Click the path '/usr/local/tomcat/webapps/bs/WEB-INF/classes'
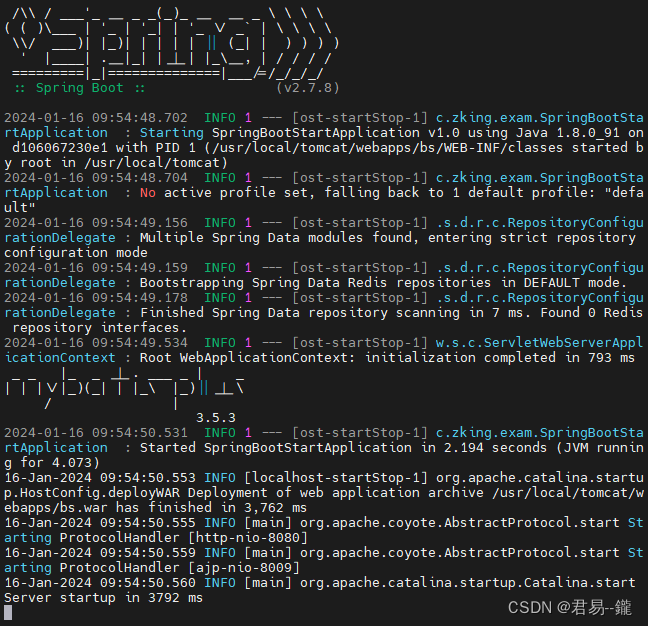 390,148
